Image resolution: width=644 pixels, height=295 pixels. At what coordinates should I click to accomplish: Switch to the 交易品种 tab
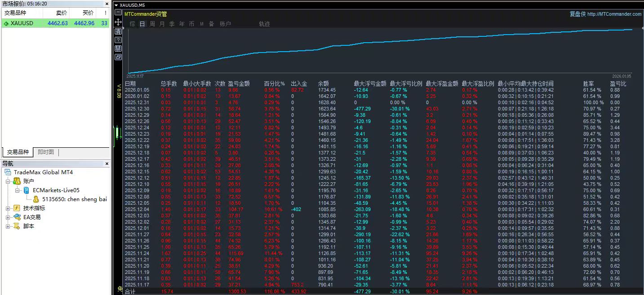coord(18,152)
